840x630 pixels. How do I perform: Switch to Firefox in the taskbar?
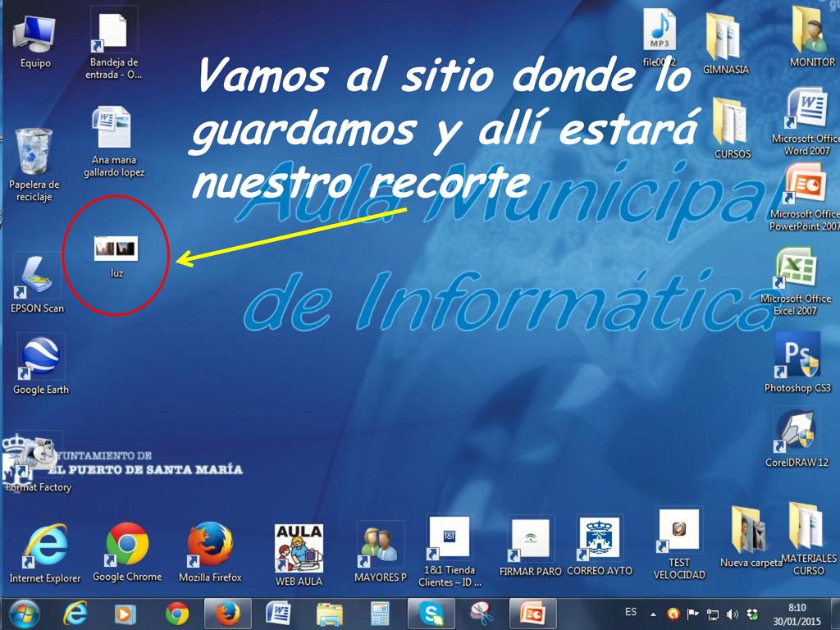tap(228, 614)
